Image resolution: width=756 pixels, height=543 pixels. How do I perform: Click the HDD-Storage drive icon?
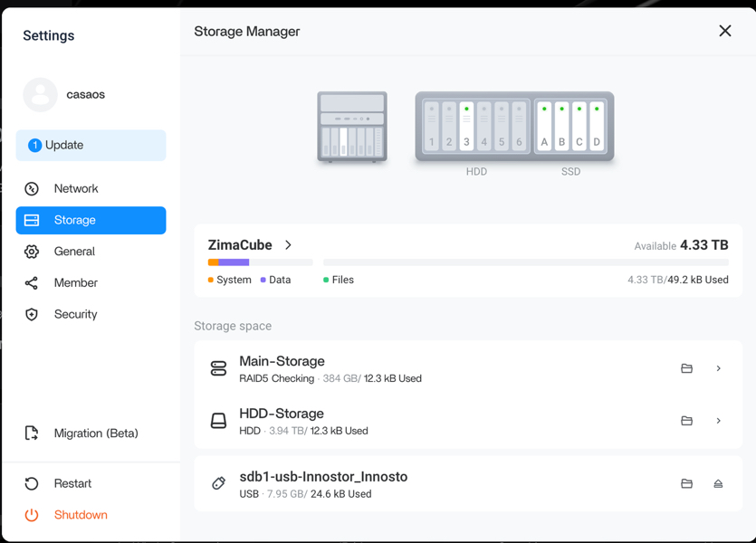pyautogui.click(x=218, y=421)
